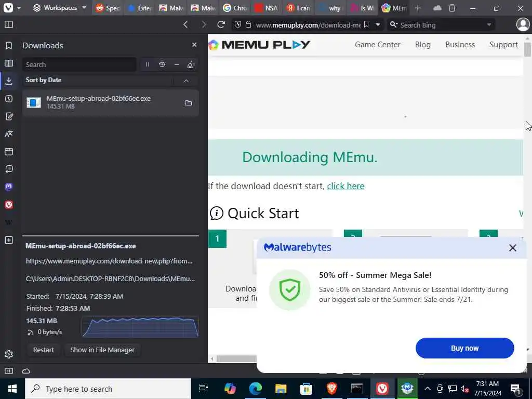
Task: Open Brave browser from taskbar
Action: [x=331, y=389]
